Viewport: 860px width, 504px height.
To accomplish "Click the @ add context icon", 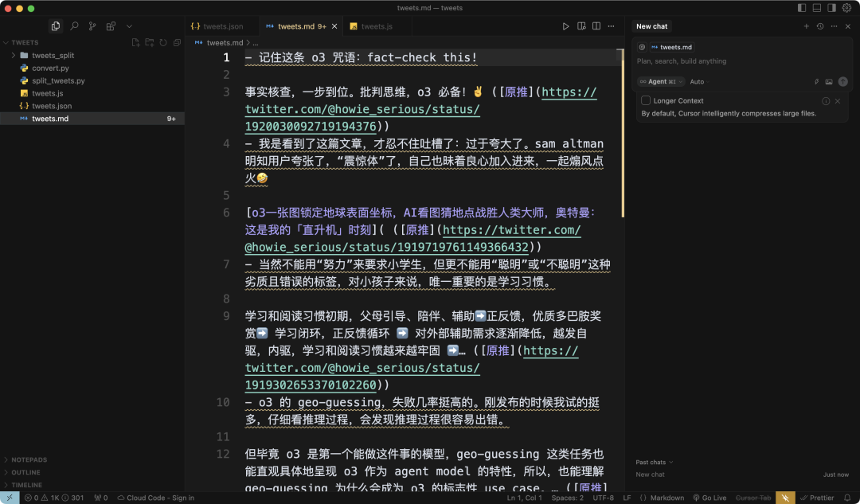I will pyautogui.click(x=642, y=47).
